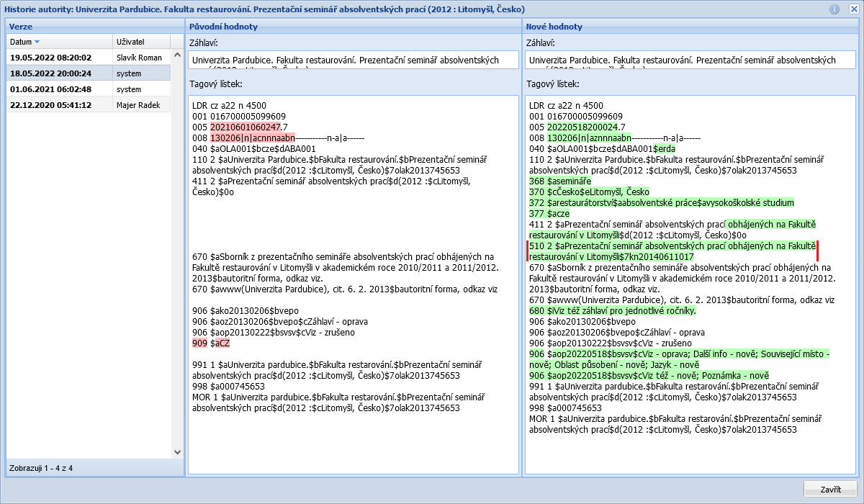Click the Datum sort arrow
Viewport: 864px width, 504px height.
pos(37,42)
